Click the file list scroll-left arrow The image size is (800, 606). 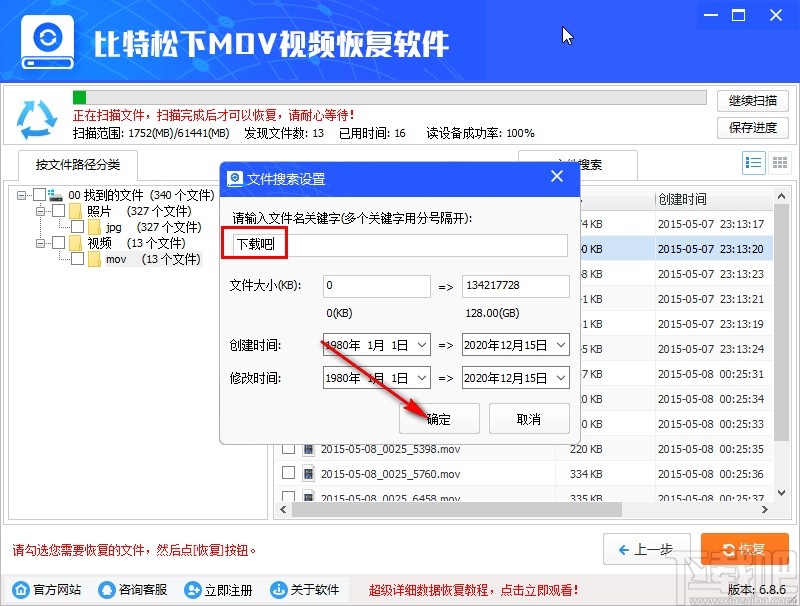[283, 509]
